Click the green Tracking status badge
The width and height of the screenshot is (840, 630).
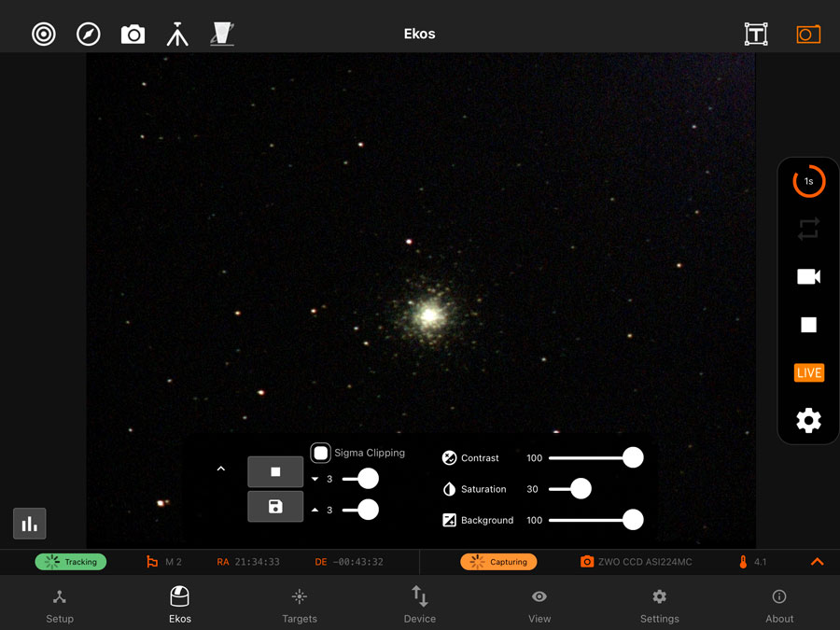pyautogui.click(x=71, y=562)
